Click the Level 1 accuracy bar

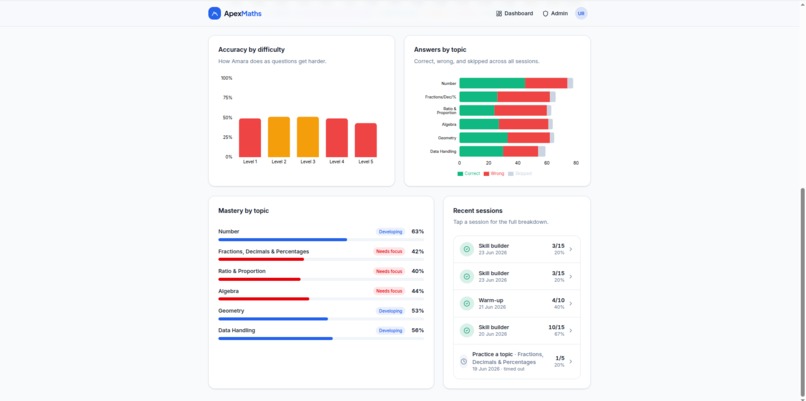coord(250,138)
